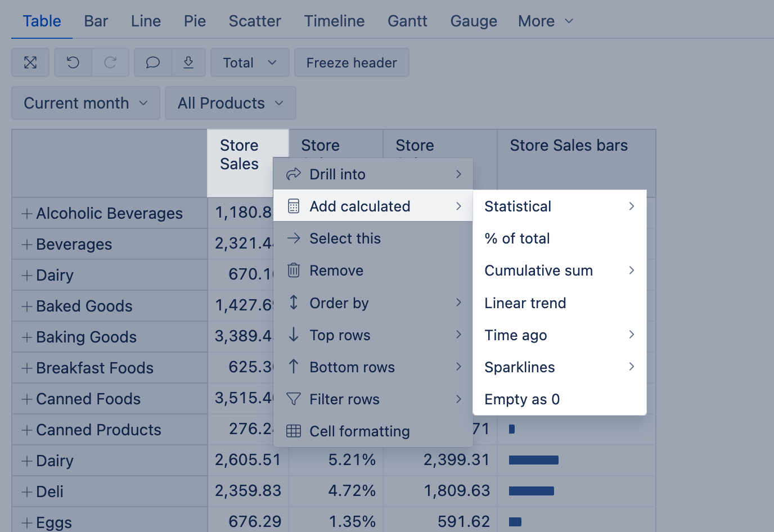Click the grid icon for Cell formatting
This screenshot has height=532, width=774.
pos(294,431)
